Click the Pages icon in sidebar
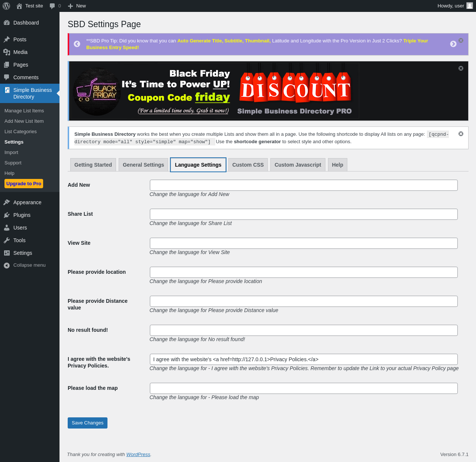The image size is (476, 462). 7,65
